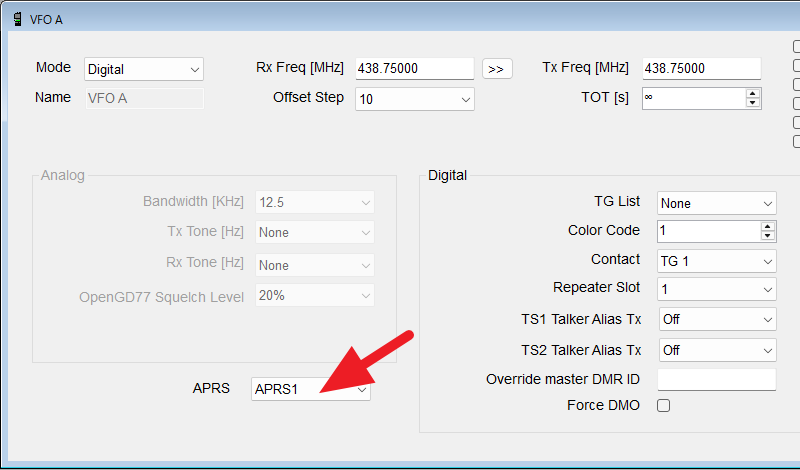Viewport: 800px width, 470px height.
Task: Open the Repeater Slot dropdown
Action: [x=716, y=290]
